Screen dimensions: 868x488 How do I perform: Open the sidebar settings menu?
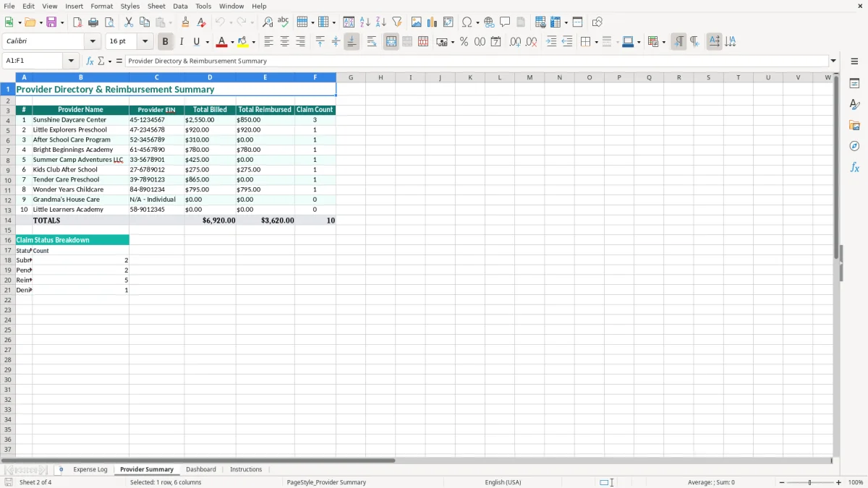854,62
